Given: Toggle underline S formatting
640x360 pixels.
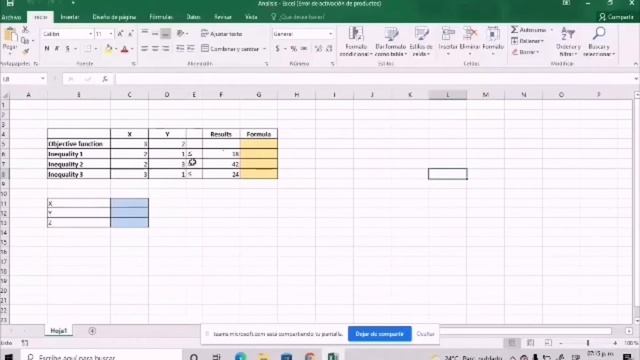Looking at the screenshot, I should coord(67,49).
